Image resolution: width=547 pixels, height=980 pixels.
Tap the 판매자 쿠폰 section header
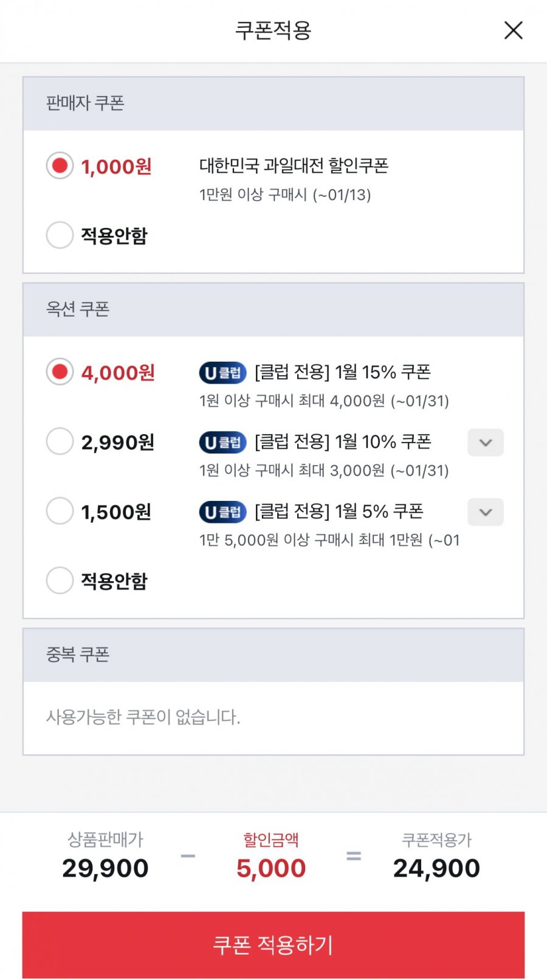point(85,103)
